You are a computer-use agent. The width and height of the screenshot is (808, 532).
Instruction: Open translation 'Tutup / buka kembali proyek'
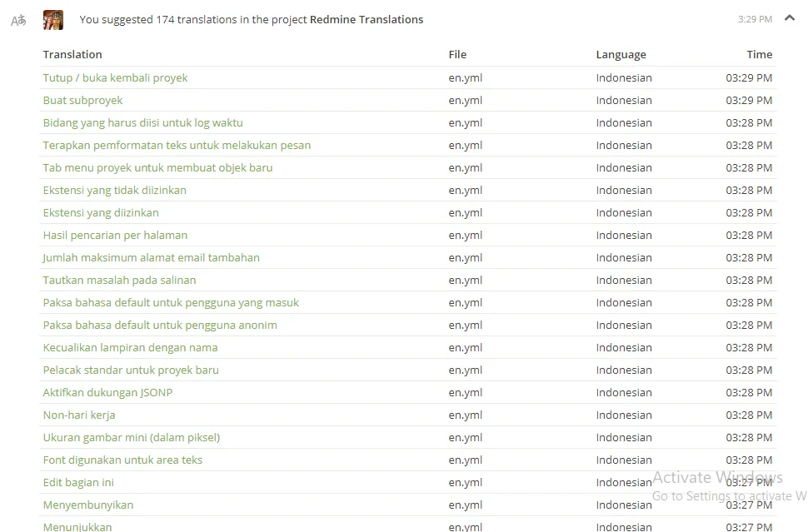click(x=115, y=77)
